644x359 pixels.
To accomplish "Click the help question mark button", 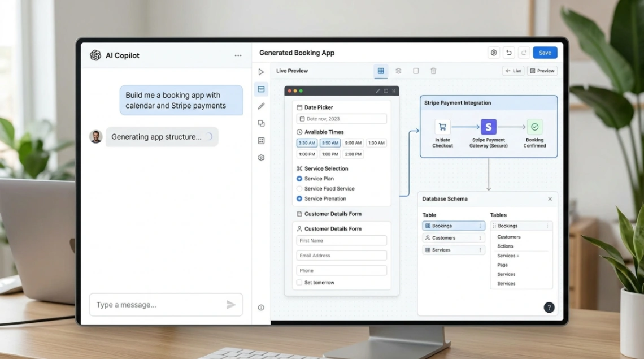I will coord(549,308).
